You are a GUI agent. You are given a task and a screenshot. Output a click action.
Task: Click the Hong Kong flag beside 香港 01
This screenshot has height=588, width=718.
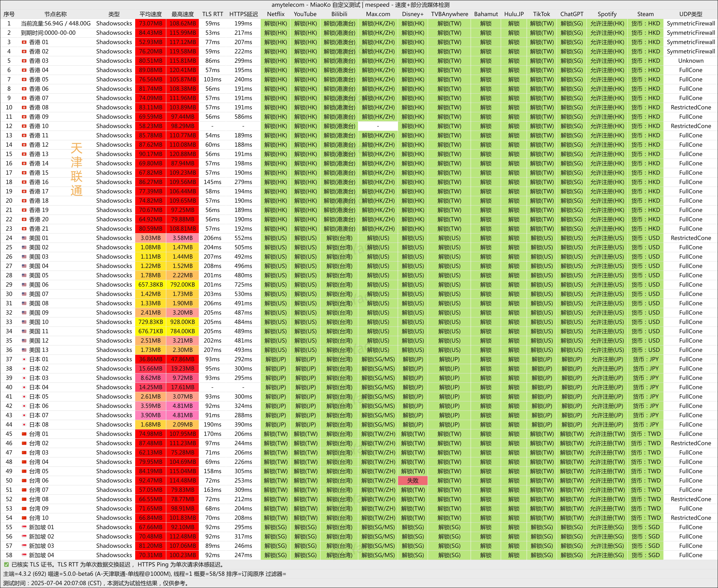[x=24, y=42]
